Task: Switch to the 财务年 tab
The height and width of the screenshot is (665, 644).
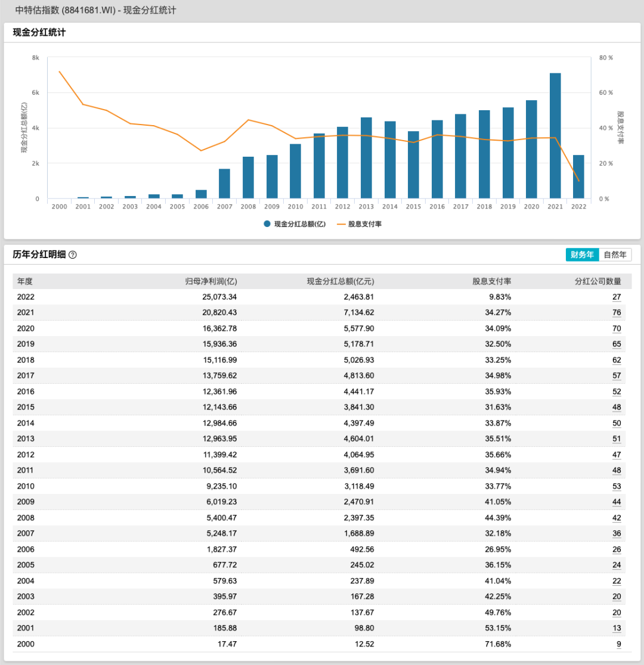Action: click(582, 254)
